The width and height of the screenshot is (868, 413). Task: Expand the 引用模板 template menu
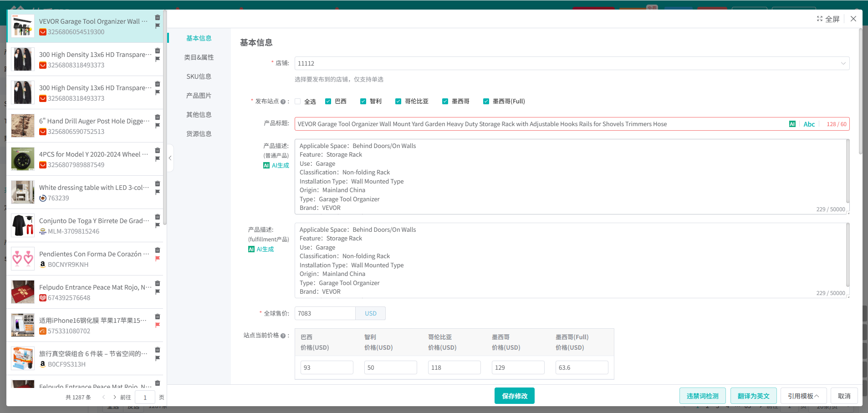point(803,396)
